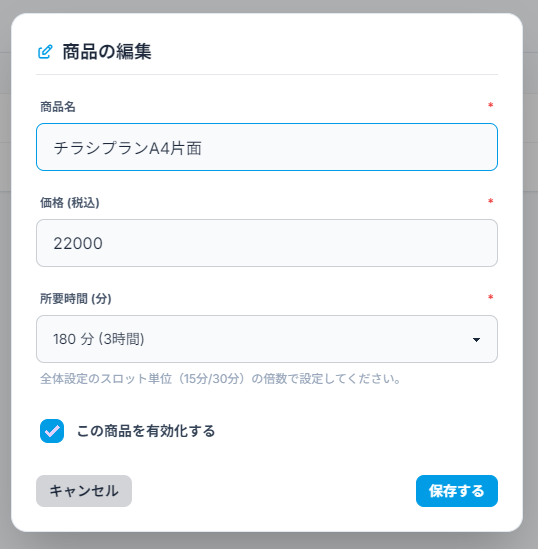Click the red required asterisk for 価格 (税込)
This screenshot has height=549, width=538.
(490, 201)
